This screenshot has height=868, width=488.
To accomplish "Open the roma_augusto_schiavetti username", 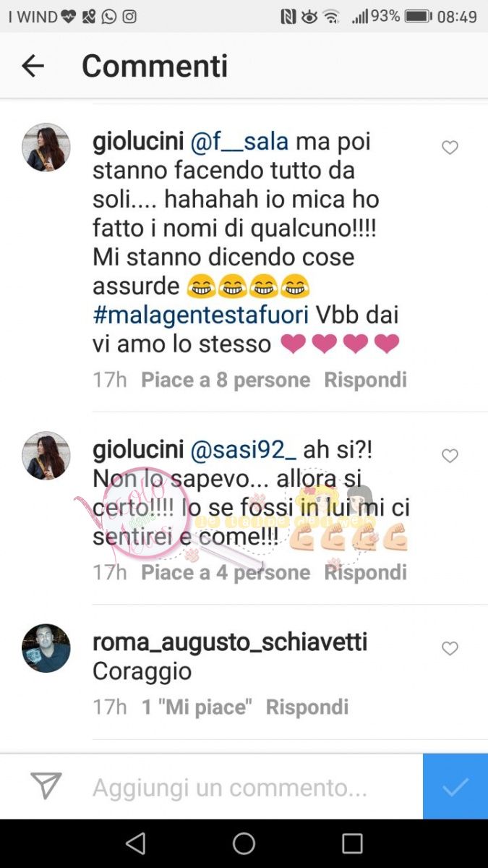I will [x=230, y=642].
